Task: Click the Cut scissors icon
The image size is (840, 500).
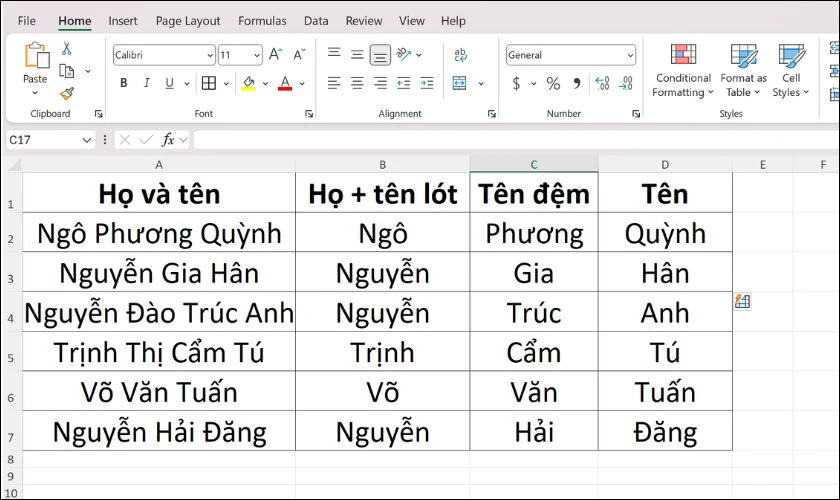Action: [x=66, y=49]
